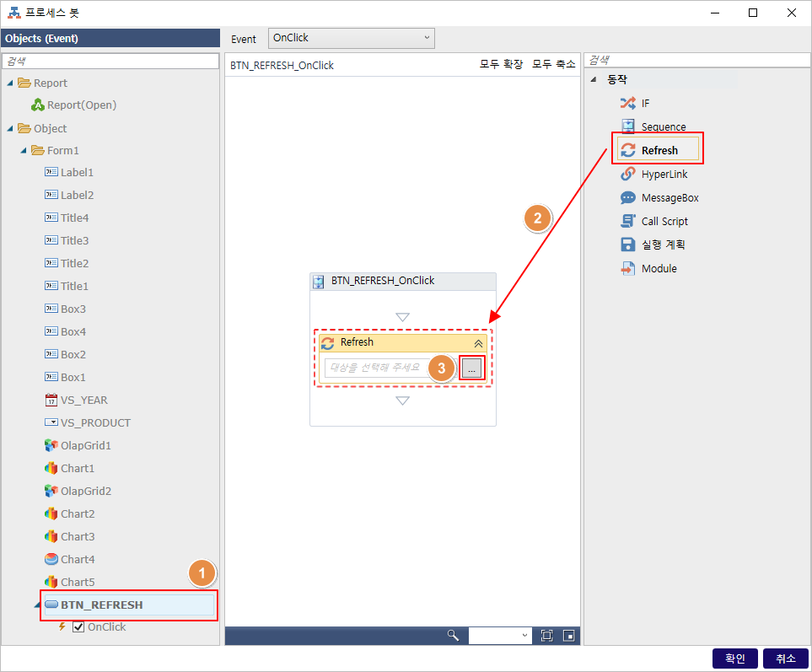The width and height of the screenshot is (812, 672).
Task: Click the 실행 계획 save icon
Action: point(627,245)
